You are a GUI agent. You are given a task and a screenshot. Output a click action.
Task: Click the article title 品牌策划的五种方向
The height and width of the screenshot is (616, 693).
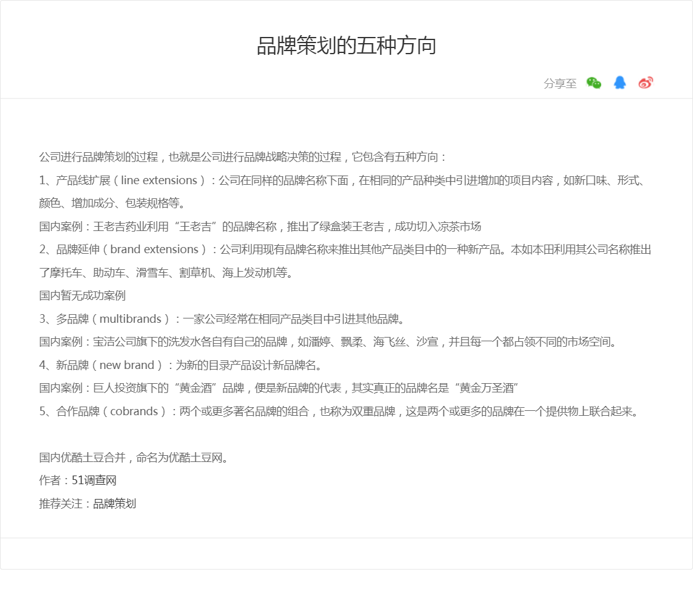pos(346,46)
